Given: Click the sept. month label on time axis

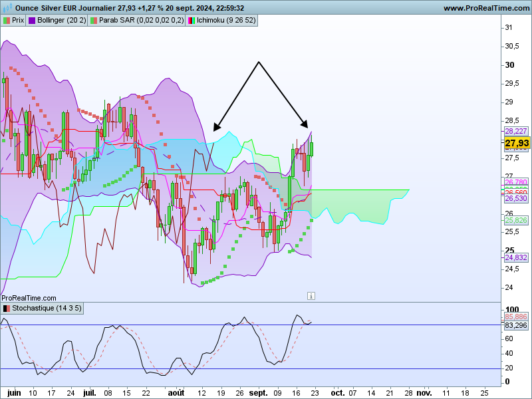Looking at the screenshot, I should [x=258, y=393].
